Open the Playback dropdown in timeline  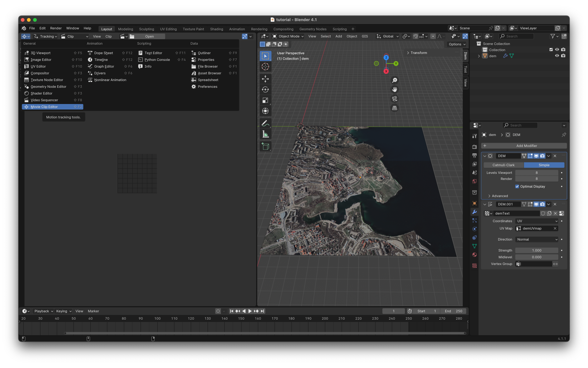(x=43, y=311)
